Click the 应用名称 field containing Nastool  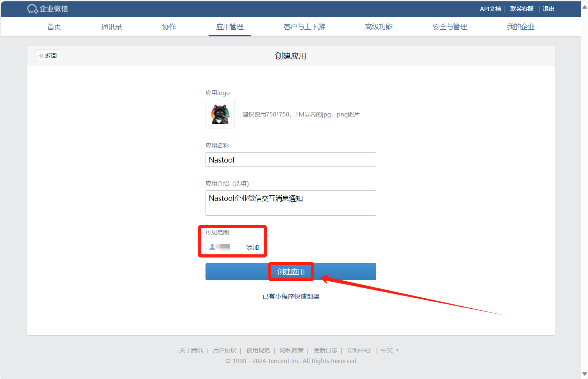[291, 160]
